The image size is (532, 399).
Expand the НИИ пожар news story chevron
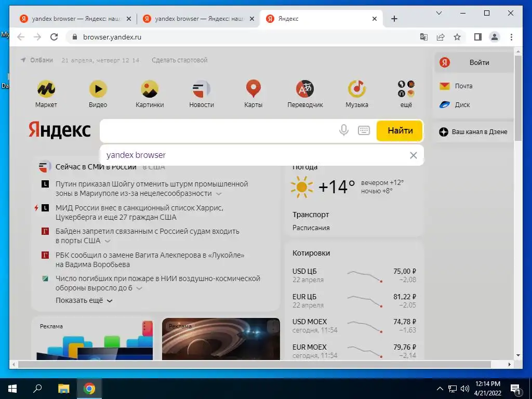139,288
